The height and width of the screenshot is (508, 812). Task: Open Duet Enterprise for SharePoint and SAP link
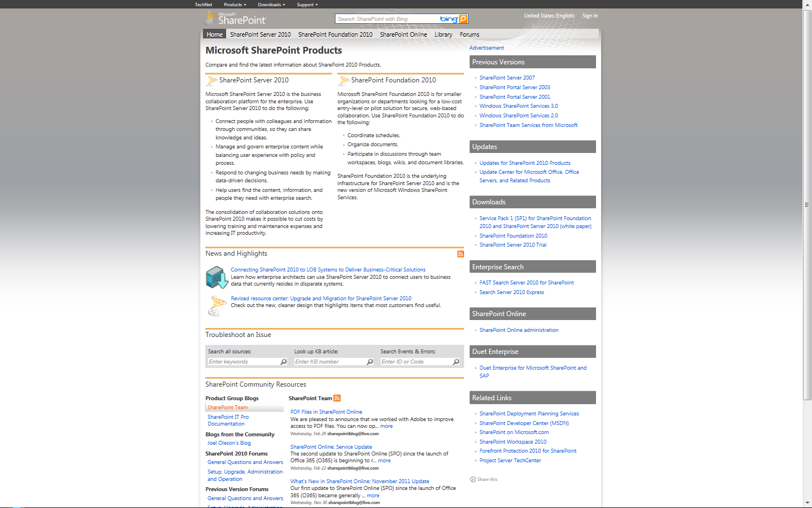[x=533, y=371]
